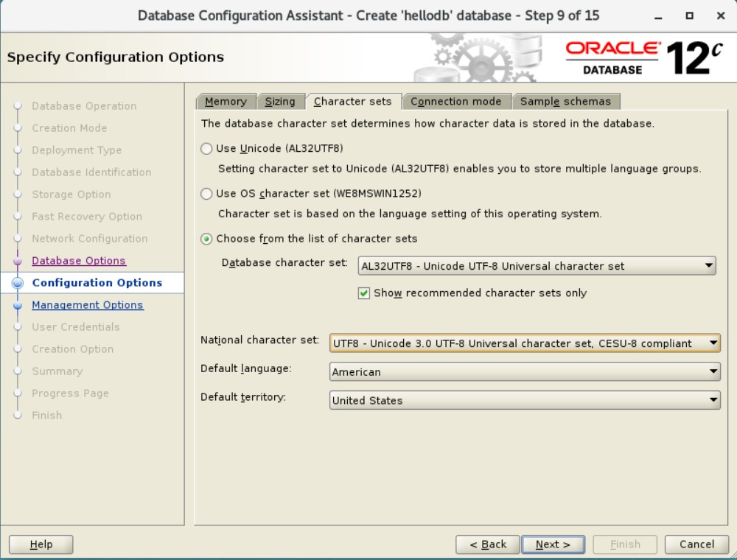The width and height of the screenshot is (737, 560).
Task: Open the Default language dropdown
Action: click(x=525, y=372)
